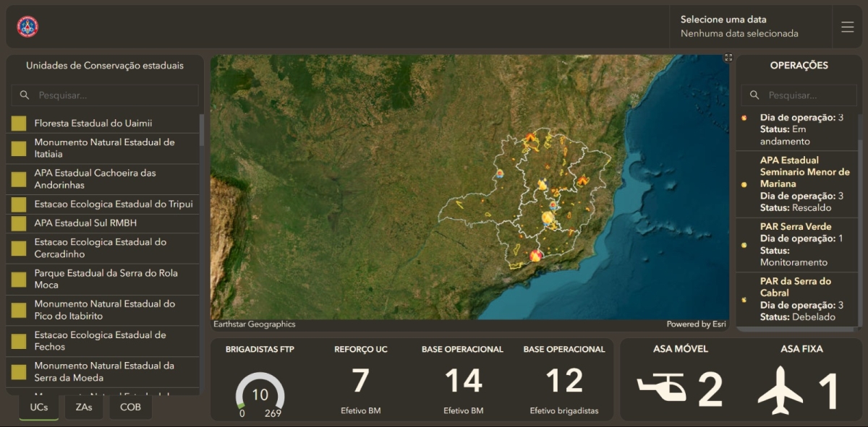Expand the map to full screen
Viewport: 868px width, 427px height.
tap(728, 58)
